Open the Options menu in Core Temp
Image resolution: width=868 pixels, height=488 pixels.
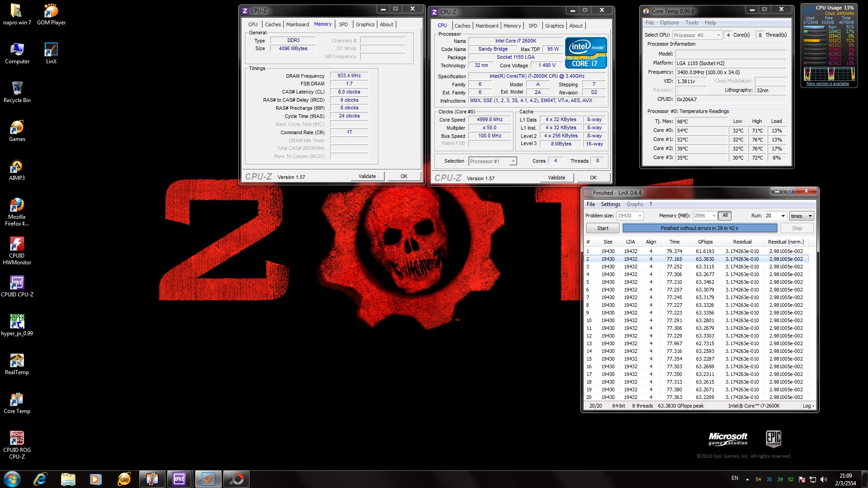point(669,23)
